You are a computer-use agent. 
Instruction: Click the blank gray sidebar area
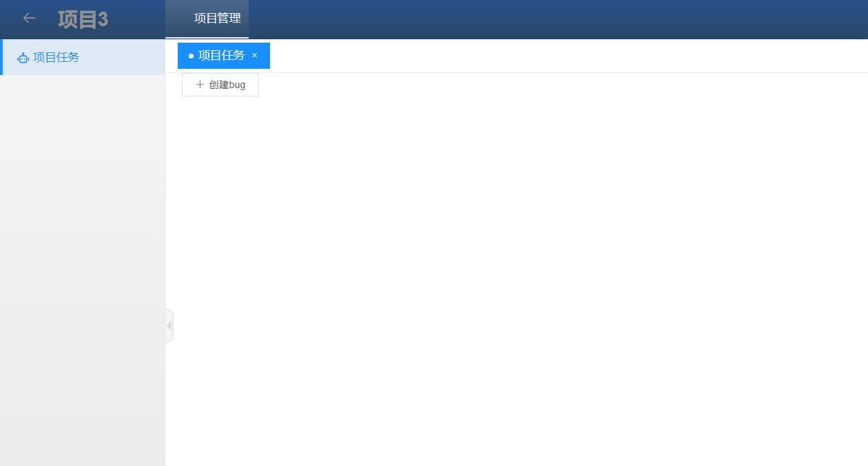(83, 268)
